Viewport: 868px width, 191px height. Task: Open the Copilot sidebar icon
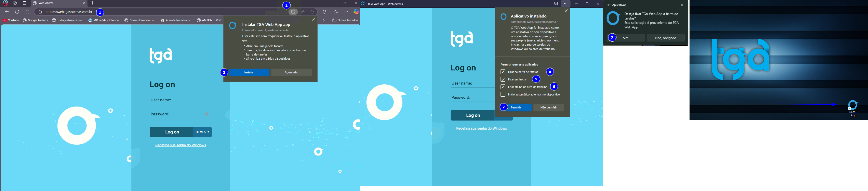pos(356,12)
